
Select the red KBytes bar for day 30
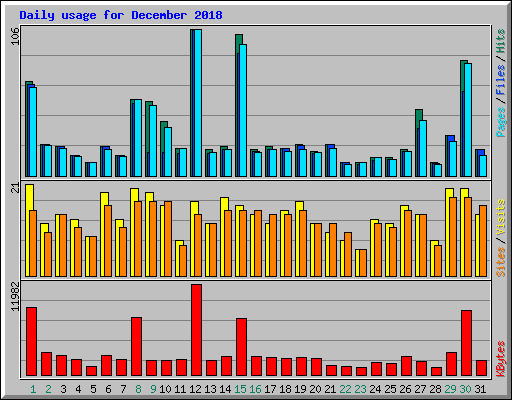466,343
